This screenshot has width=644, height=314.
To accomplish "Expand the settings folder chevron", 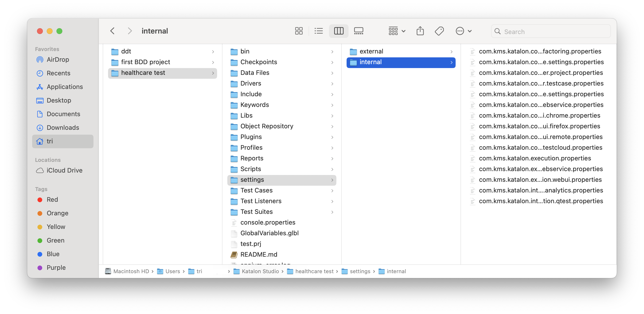I will (x=332, y=180).
